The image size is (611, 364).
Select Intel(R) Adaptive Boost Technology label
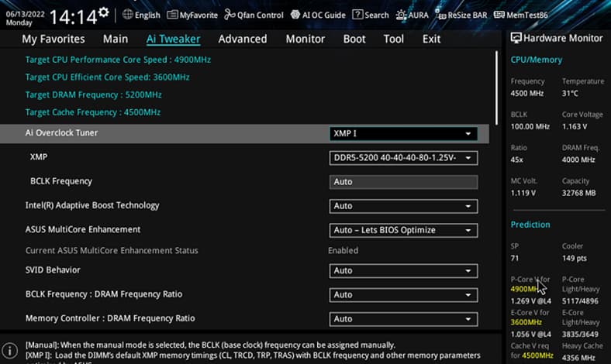[92, 205]
